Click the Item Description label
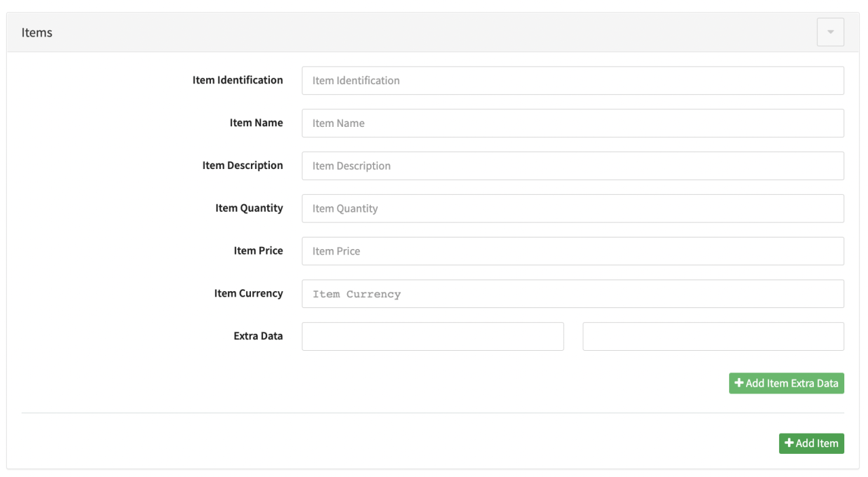868x477 pixels. point(242,166)
